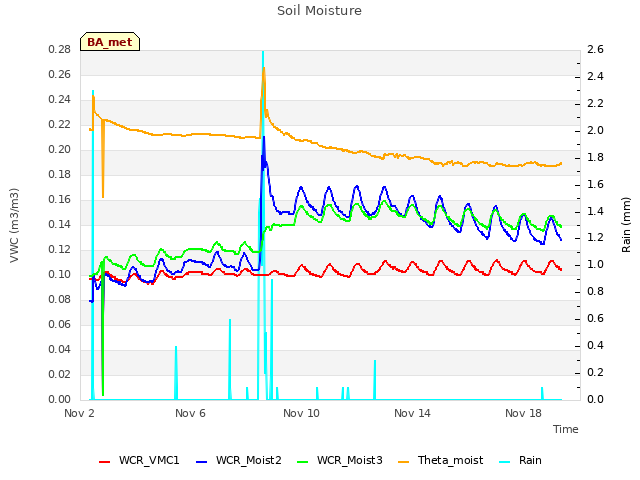This screenshot has height=480, width=640.
Task: Click the Time axis label
Action: [565, 429]
